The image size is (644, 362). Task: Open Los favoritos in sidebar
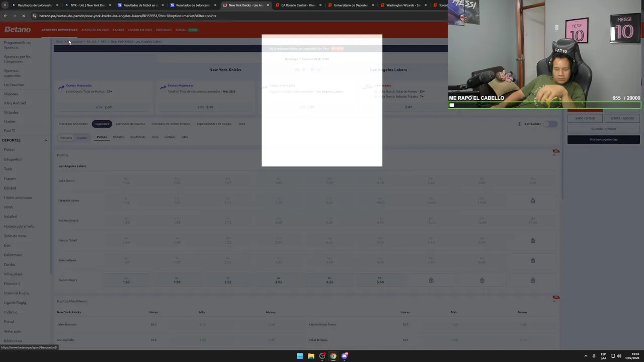tap(14, 84)
